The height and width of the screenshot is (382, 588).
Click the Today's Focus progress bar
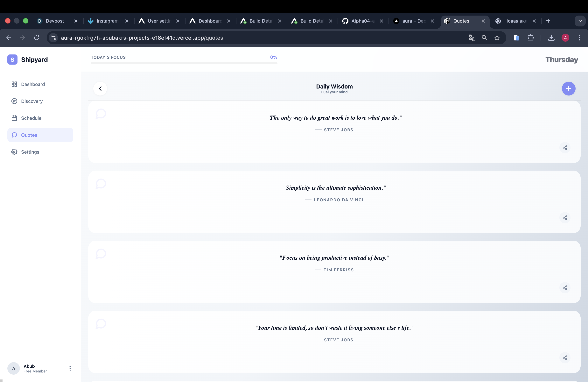pyautogui.click(x=184, y=63)
